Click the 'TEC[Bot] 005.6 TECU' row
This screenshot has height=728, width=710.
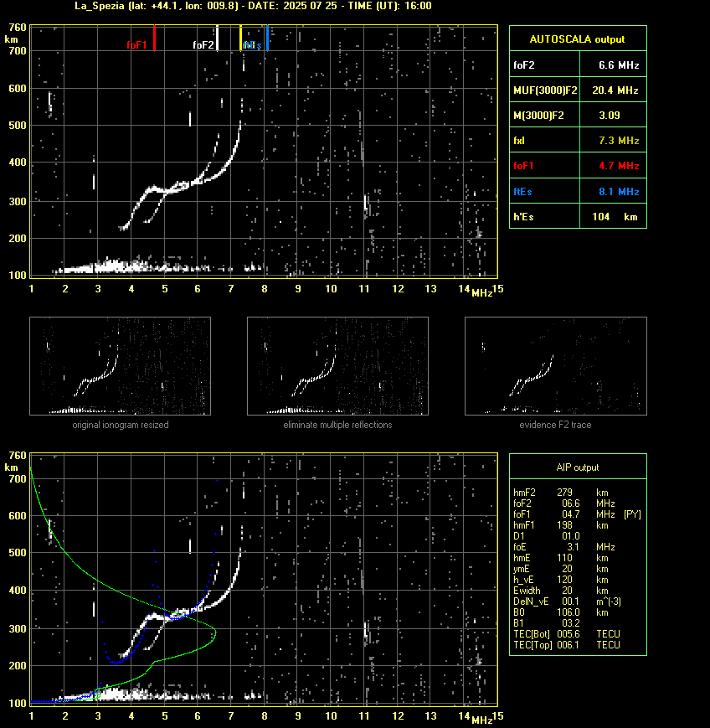click(567, 633)
